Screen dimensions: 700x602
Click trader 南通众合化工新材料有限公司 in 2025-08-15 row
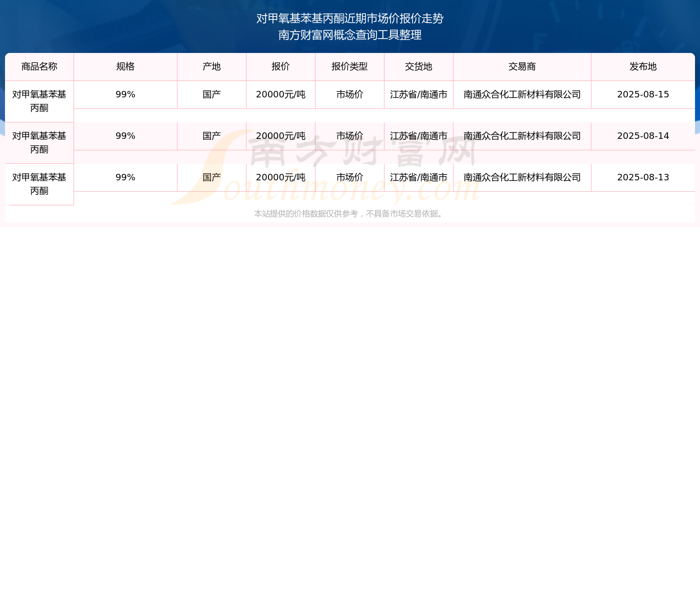click(522, 94)
